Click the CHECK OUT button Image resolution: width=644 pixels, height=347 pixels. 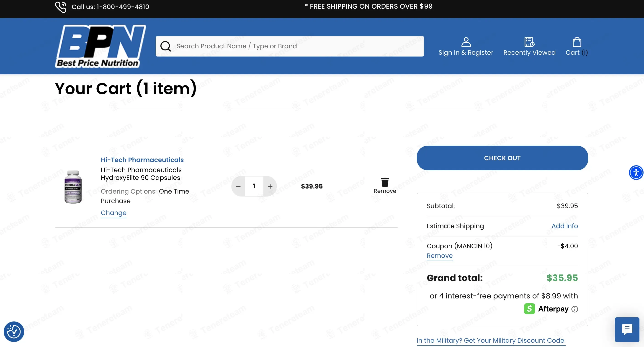click(502, 158)
